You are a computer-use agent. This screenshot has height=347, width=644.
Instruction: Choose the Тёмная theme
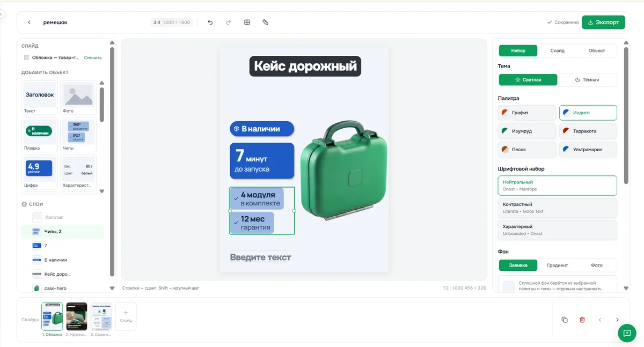coord(587,79)
